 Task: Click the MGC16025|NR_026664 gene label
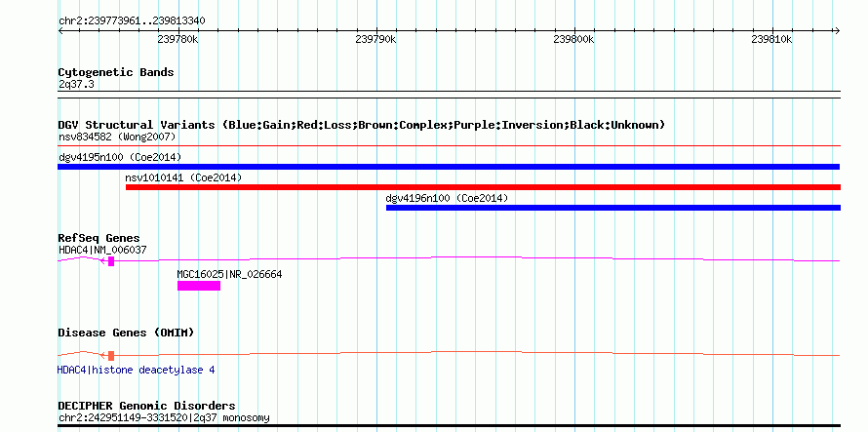(x=229, y=274)
